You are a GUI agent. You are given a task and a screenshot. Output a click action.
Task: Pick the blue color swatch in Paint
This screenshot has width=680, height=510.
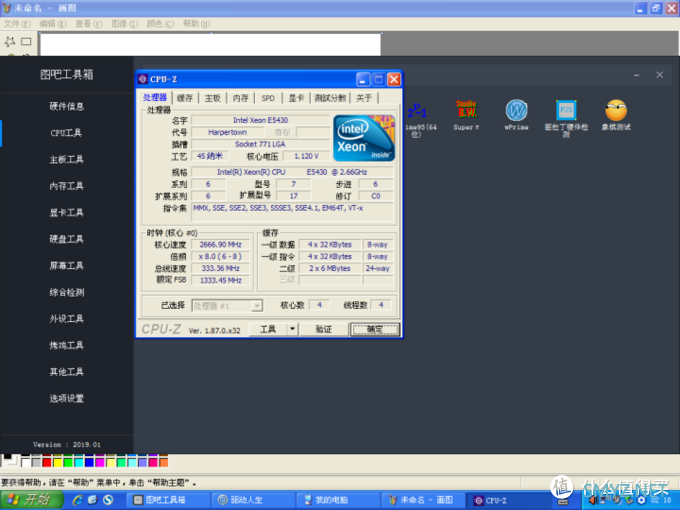(x=89, y=463)
